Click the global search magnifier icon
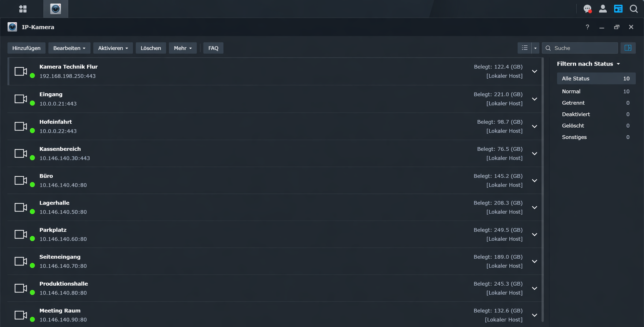The height and width of the screenshot is (327, 644). pos(633,9)
